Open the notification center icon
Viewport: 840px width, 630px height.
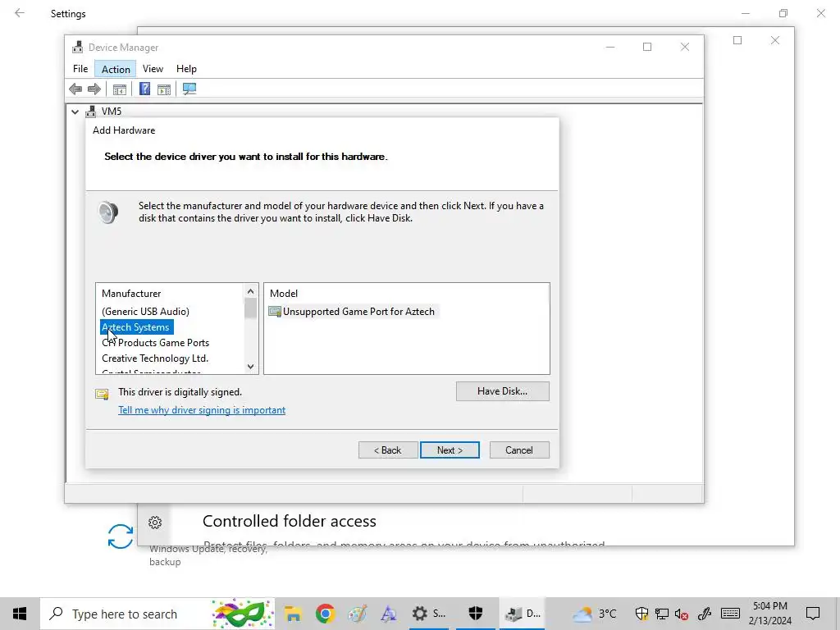[x=813, y=614]
